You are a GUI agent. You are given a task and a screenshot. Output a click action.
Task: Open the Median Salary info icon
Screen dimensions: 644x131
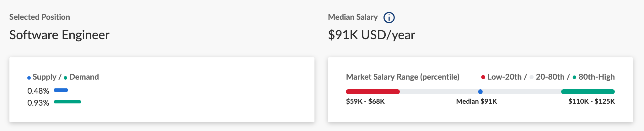[x=389, y=18]
